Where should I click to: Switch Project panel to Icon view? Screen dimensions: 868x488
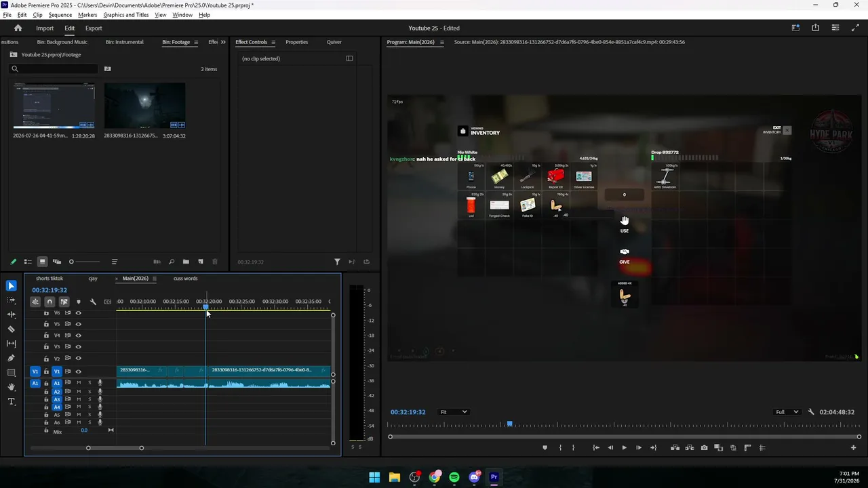tap(42, 262)
